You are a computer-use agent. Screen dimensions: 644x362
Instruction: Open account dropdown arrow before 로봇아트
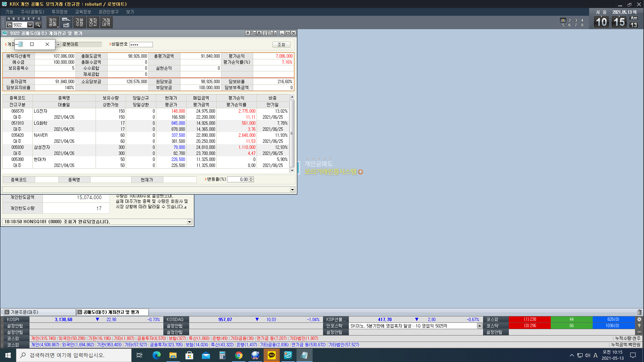[58, 45]
